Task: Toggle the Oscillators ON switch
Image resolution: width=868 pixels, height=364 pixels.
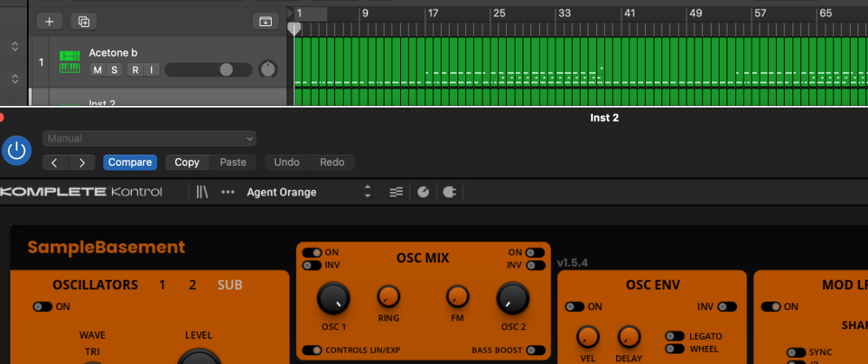Action: 43,307
